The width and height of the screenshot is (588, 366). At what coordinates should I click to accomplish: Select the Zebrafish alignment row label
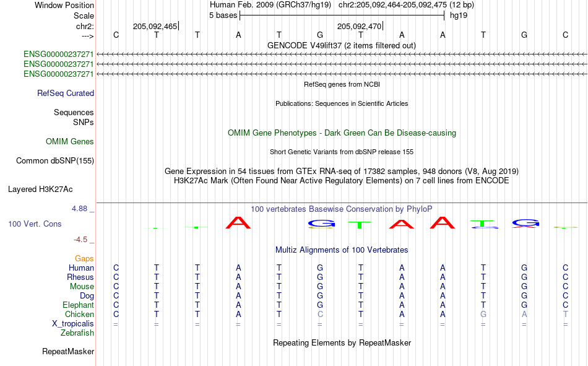pos(77,333)
